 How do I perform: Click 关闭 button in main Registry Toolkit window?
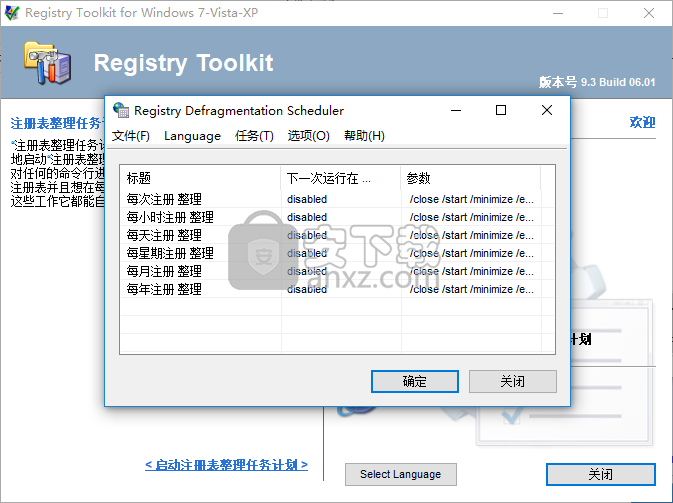tap(600, 474)
